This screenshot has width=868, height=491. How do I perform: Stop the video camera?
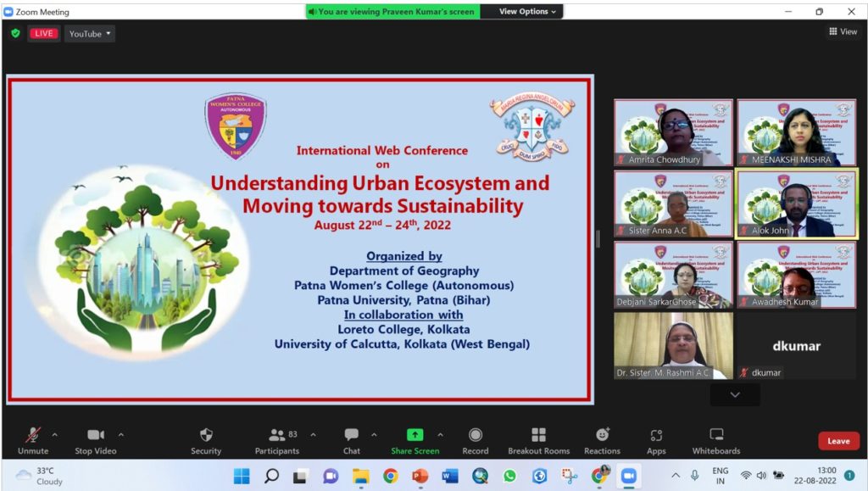click(95, 435)
